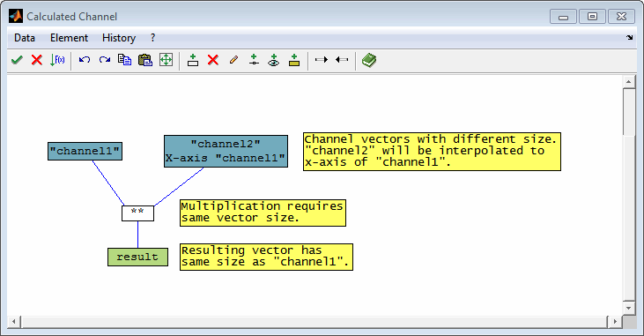Minimize the Calculated Channel window

coord(563,17)
